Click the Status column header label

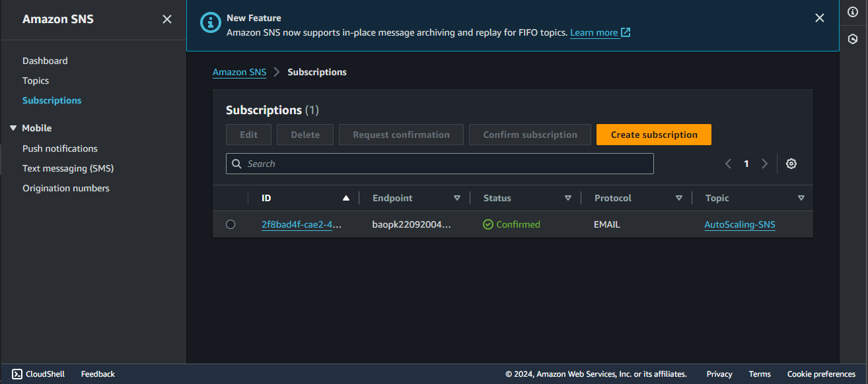pos(497,198)
